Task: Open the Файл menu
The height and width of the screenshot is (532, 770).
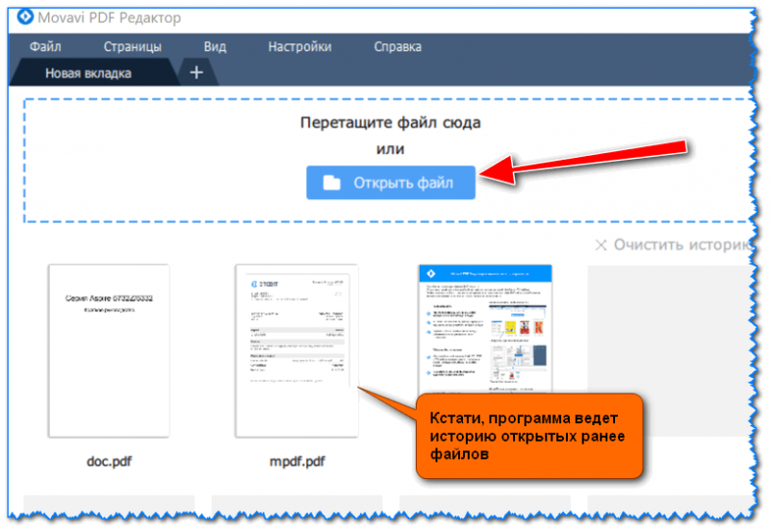Action: tap(45, 46)
